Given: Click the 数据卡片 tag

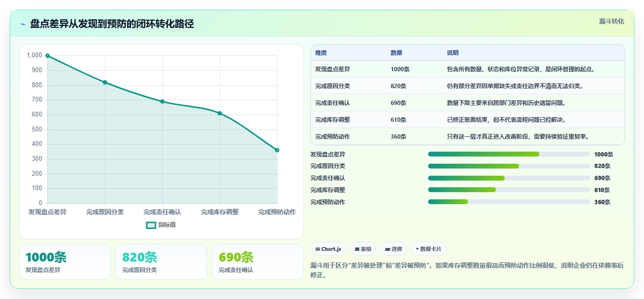Looking at the screenshot, I should pos(429,249).
